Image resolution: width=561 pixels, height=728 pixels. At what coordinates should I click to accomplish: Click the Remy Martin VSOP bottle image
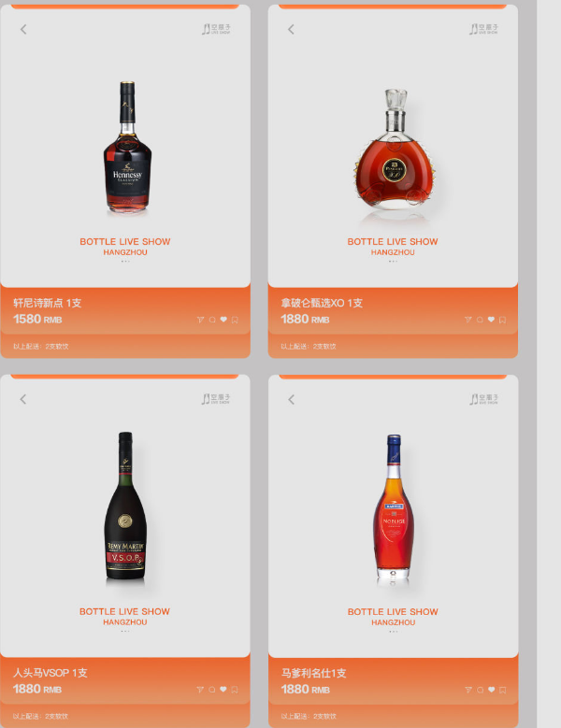[125, 507]
